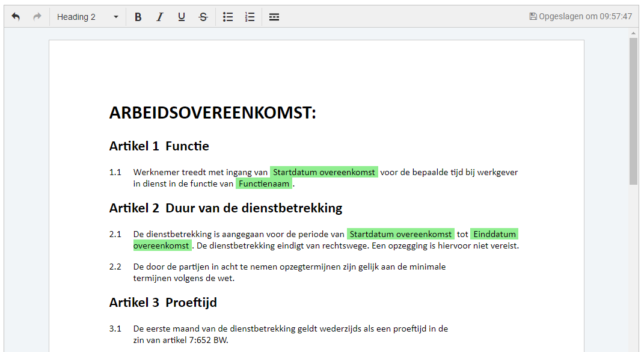Image resolution: width=644 pixels, height=352 pixels.
Task: Click the 'ARBEIDSOVEREENKOMST:' title
Action: [x=212, y=113]
